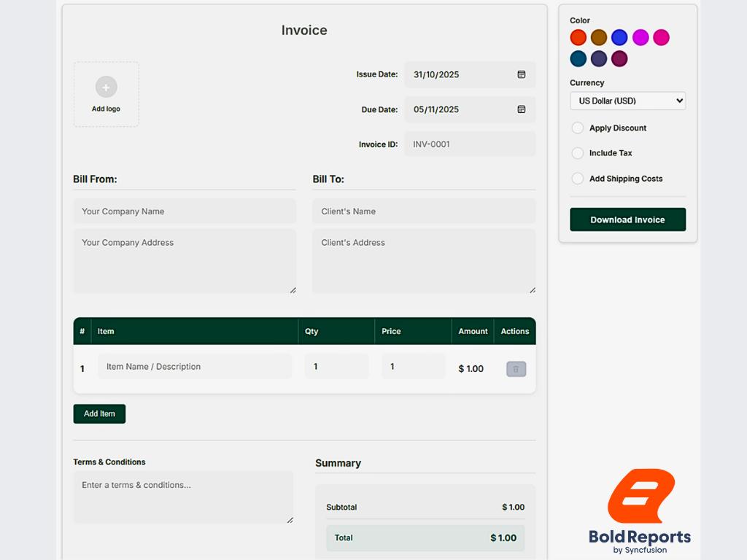The width and height of the screenshot is (747, 560).
Task: Click the Add Item button
Action: 99,414
